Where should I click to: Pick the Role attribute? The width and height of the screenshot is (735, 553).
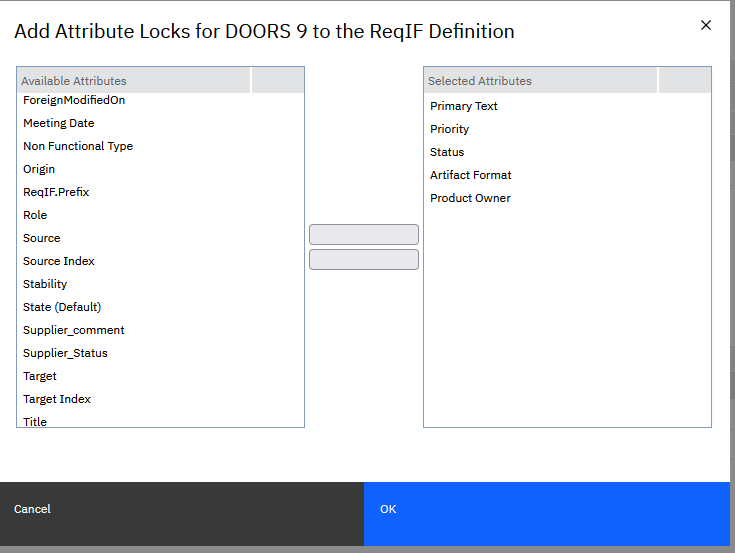click(x=35, y=215)
